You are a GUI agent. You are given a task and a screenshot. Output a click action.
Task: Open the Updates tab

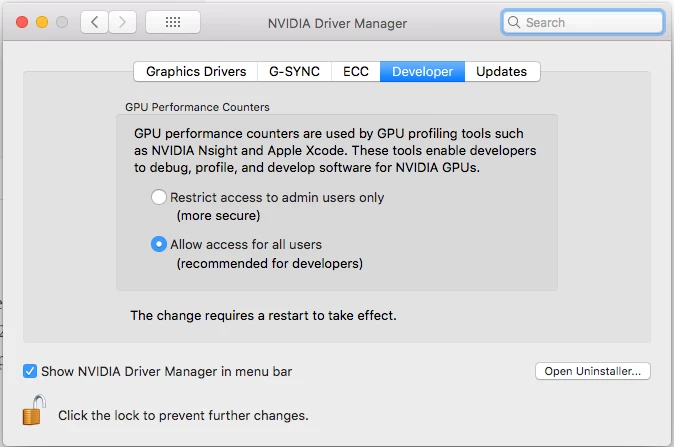click(502, 71)
